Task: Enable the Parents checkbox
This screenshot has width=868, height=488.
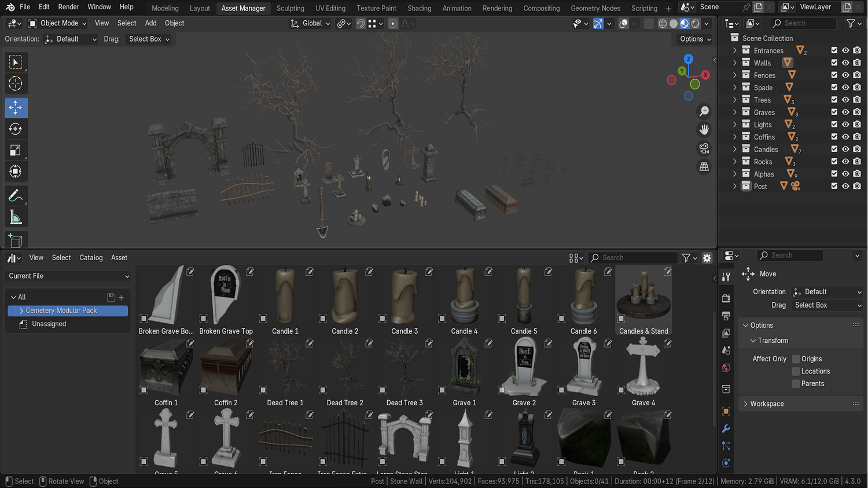Action: [x=796, y=383]
